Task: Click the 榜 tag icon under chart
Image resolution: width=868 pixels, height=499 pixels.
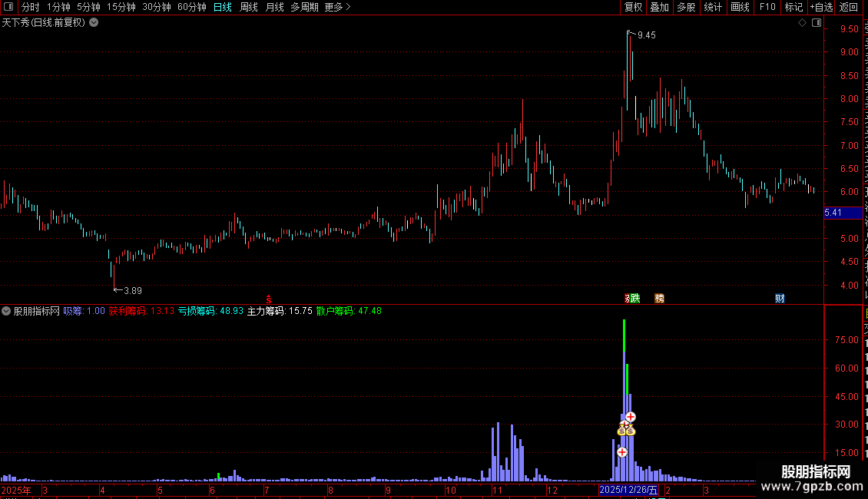Action: 659,299
